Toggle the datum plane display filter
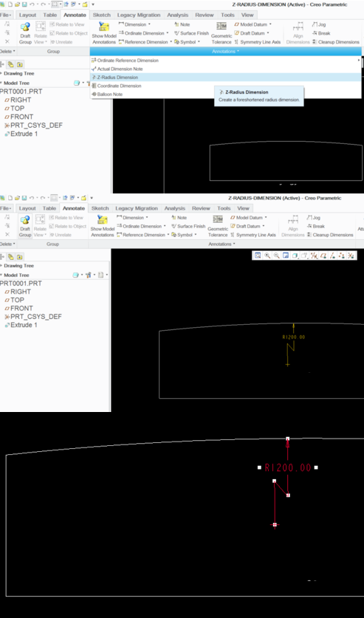The image size is (364, 618). click(x=323, y=255)
